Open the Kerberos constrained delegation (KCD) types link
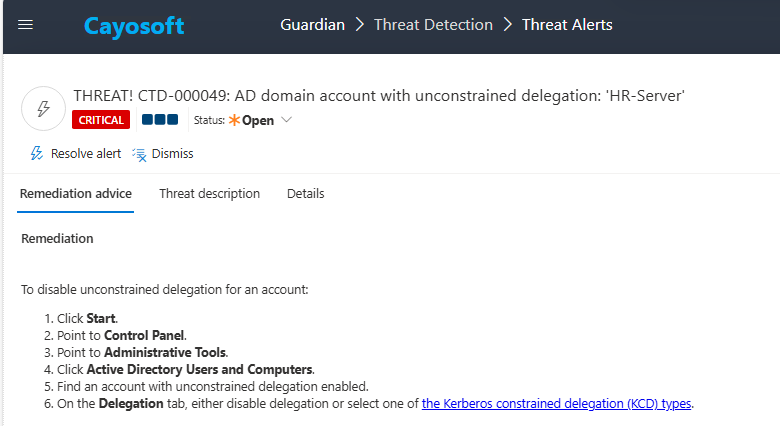 point(556,404)
